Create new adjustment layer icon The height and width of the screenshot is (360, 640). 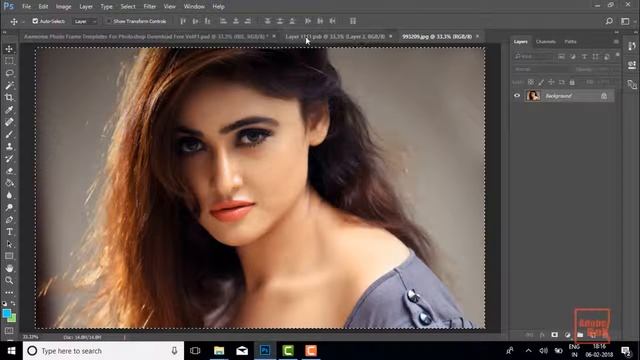coord(567,335)
